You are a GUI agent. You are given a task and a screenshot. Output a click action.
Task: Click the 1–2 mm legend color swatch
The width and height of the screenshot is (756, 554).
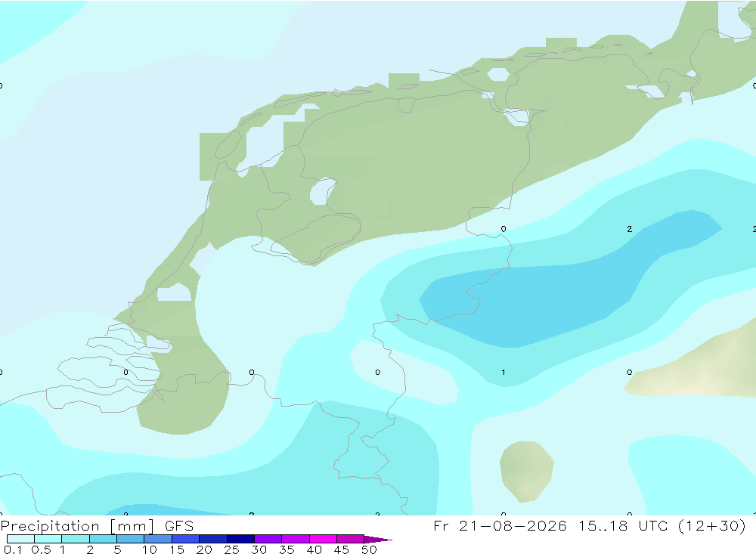pos(76,539)
